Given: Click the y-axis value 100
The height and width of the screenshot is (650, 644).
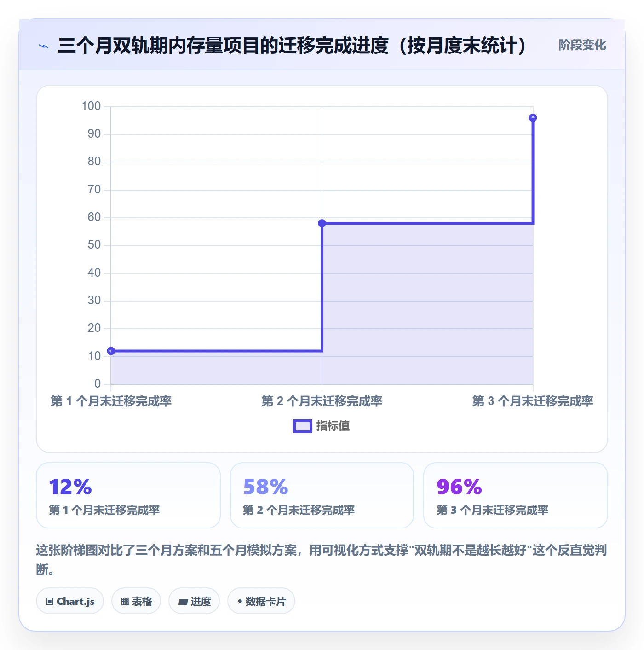Looking at the screenshot, I should [x=91, y=106].
